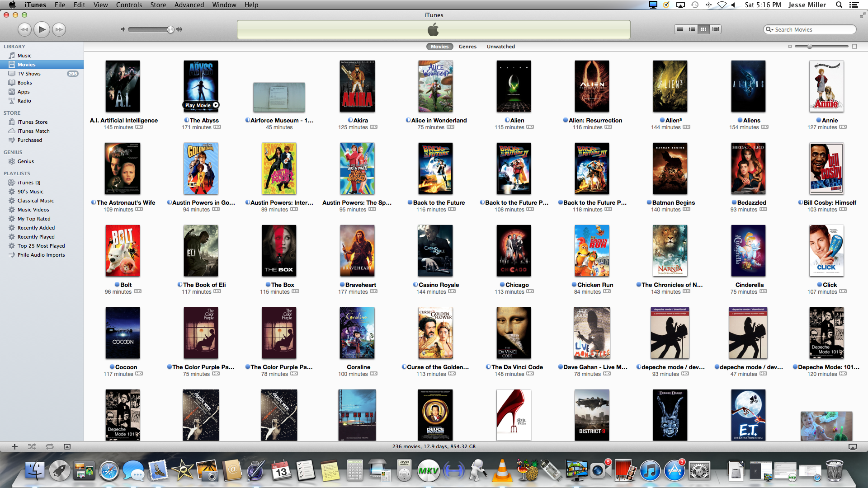
Task: Select the Batman Begins poster
Action: pos(670,169)
